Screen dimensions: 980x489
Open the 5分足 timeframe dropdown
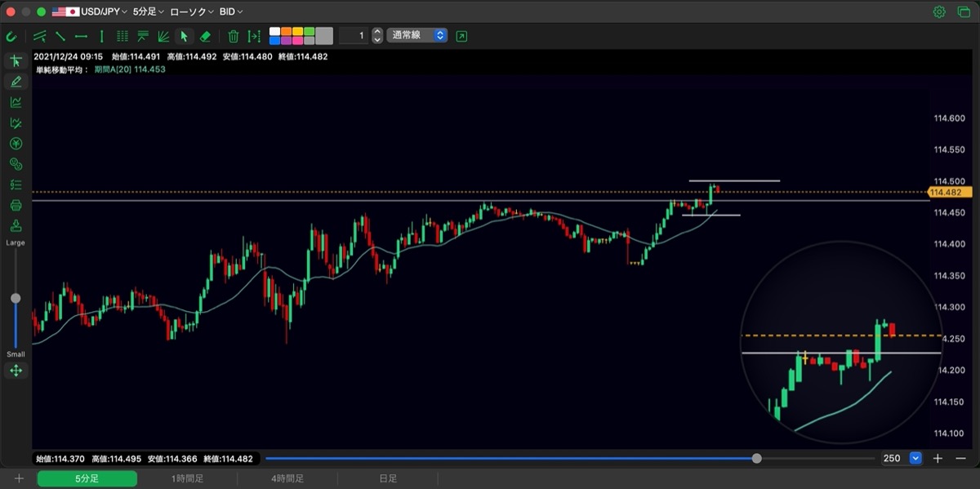pyautogui.click(x=148, y=11)
